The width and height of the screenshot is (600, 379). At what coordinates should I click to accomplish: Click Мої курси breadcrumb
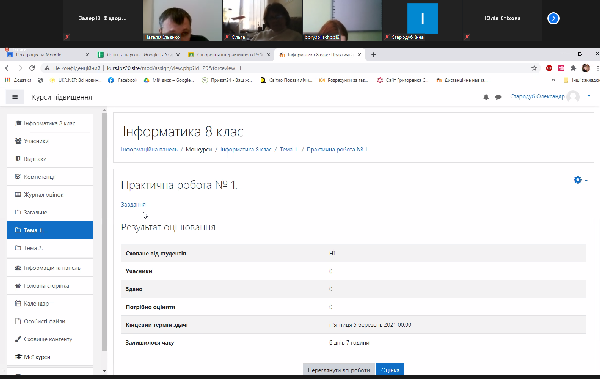point(199,149)
